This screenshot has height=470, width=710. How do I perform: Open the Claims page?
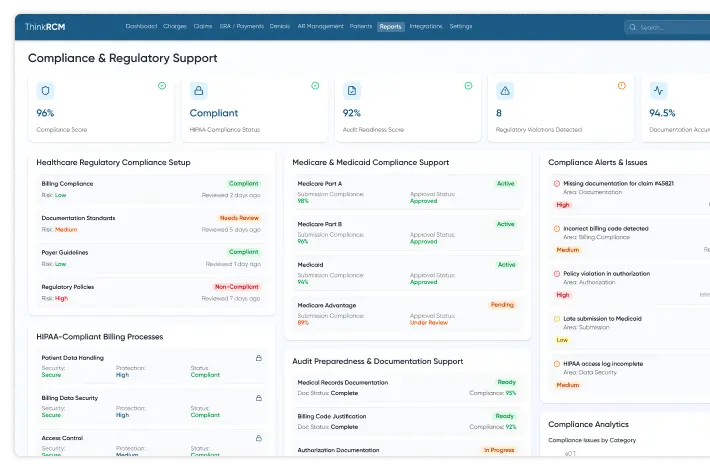pos(203,26)
